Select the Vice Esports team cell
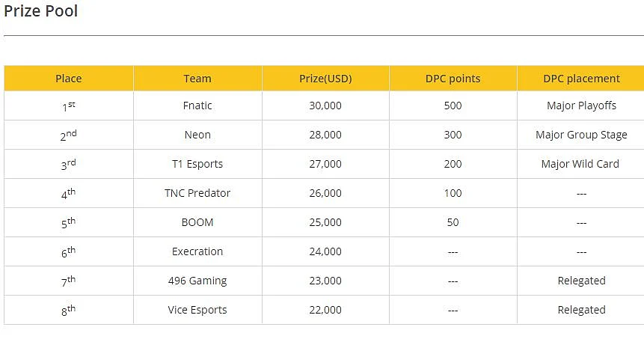This screenshot has height=339, width=644. (197, 310)
